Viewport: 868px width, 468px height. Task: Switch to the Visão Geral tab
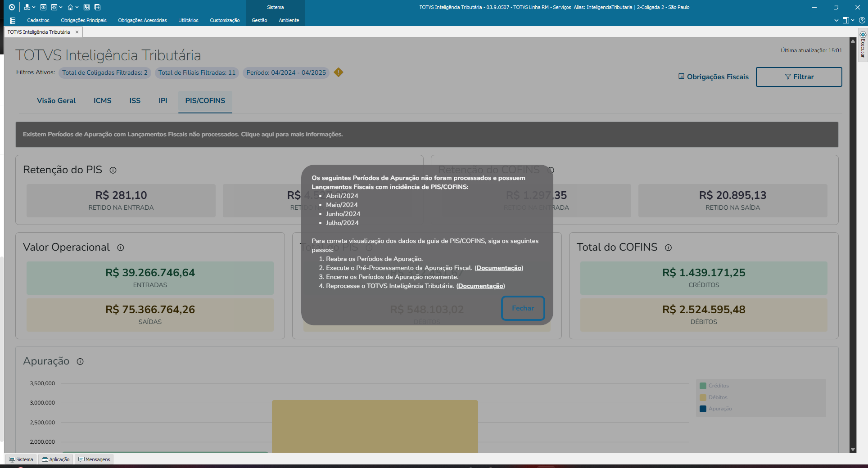(56, 101)
